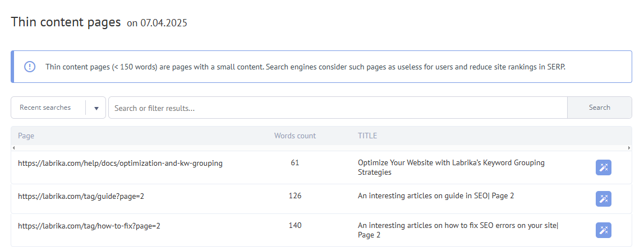Viewport: 644px width, 247px height.
Task: Select the 'articles on guide in SEO' title
Action: tap(435, 196)
